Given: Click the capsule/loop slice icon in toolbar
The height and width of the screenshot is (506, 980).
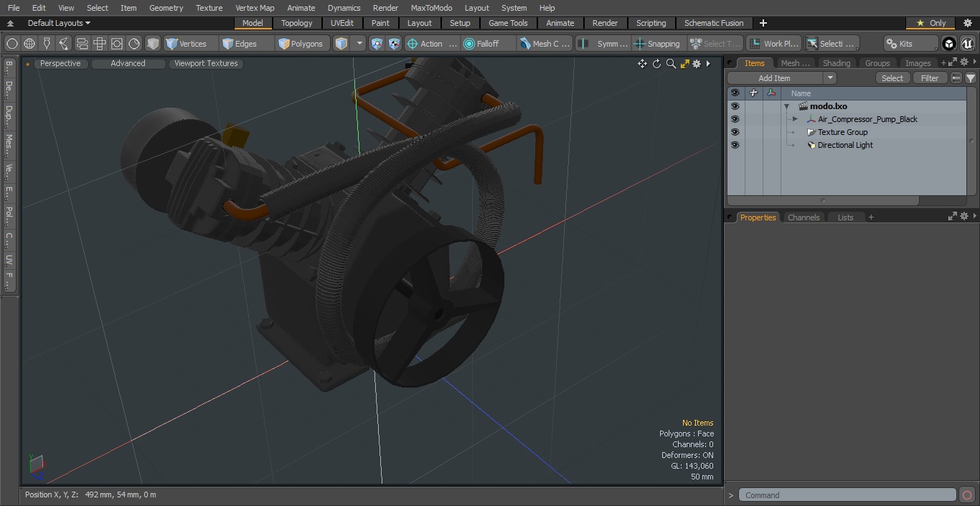Looking at the screenshot, I should point(82,44).
